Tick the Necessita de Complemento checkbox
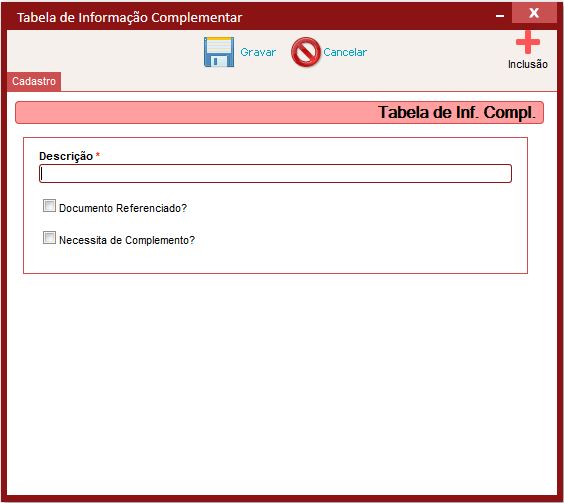This screenshot has height=503, width=564. click(49, 237)
